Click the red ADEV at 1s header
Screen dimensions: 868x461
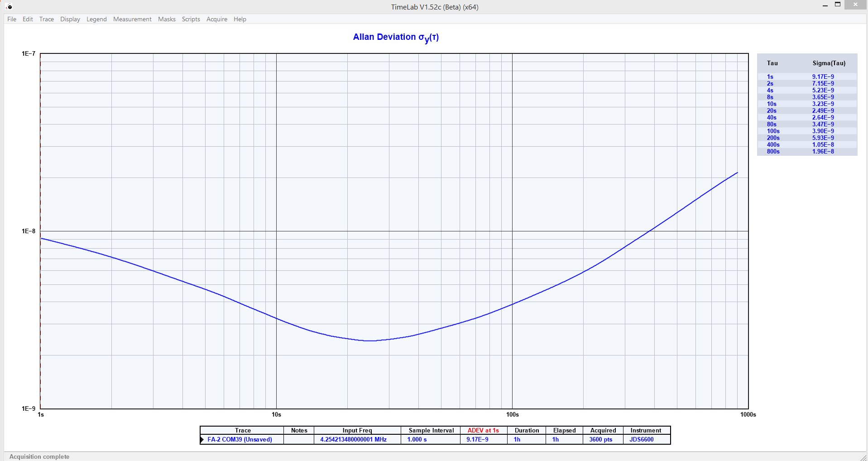tap(483, 430)
